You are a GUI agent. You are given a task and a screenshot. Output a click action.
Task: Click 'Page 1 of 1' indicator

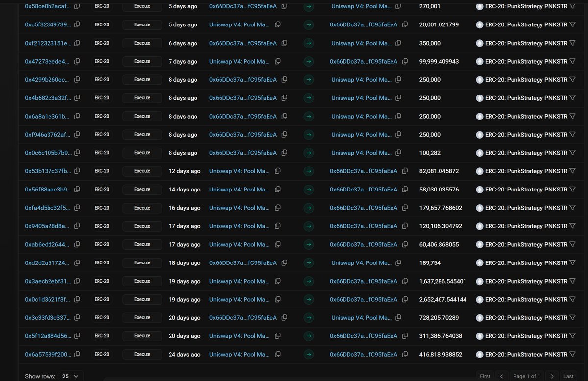click(526, 376)
